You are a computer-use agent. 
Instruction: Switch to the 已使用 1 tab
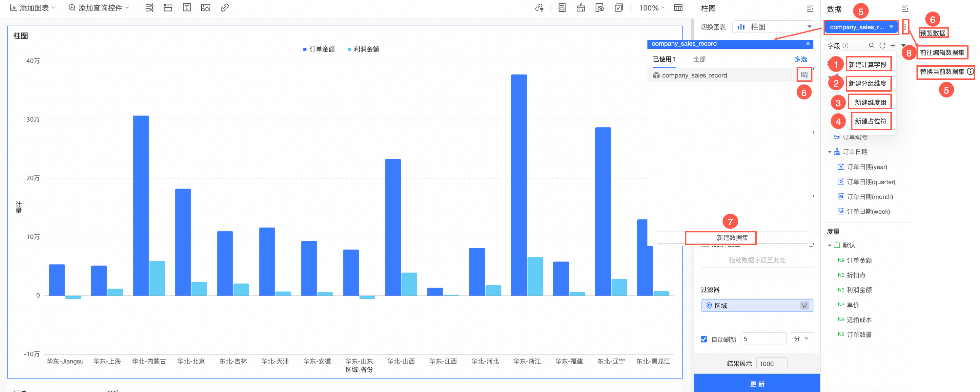664,59
